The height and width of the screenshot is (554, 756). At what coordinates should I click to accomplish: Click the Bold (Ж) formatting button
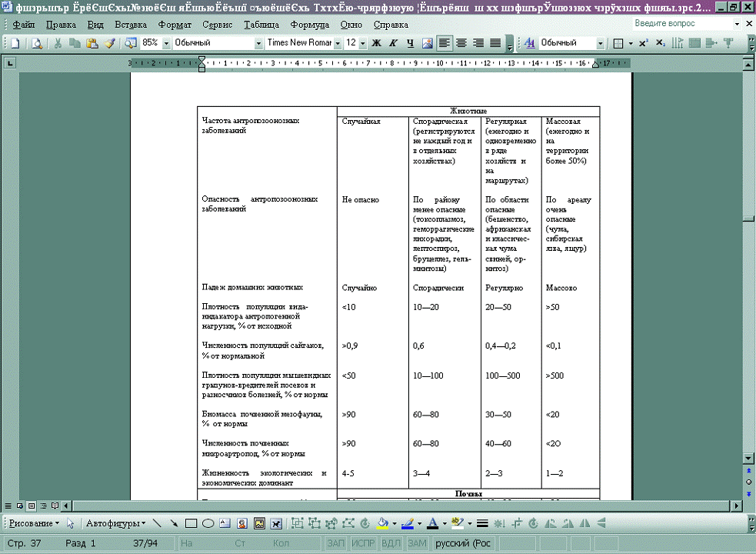click(377, 43)
